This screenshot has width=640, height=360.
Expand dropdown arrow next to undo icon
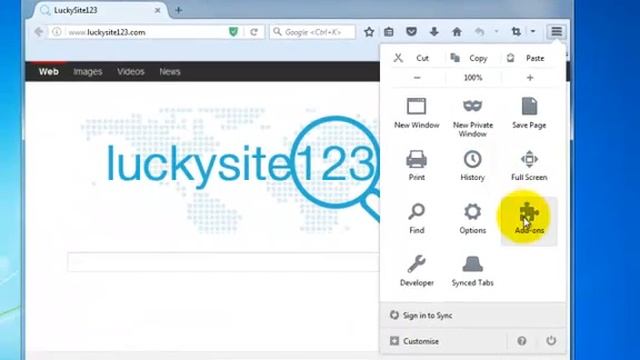[x=496, y=32]
